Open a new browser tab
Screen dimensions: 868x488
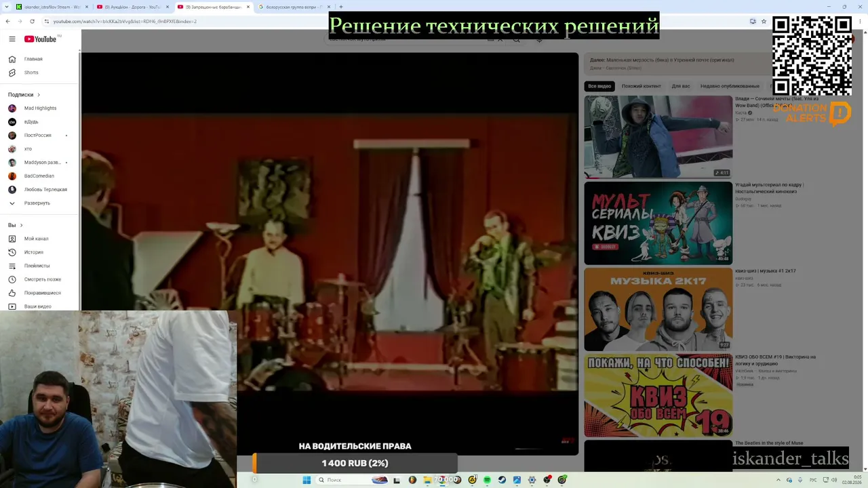click(x=341, y=7)
